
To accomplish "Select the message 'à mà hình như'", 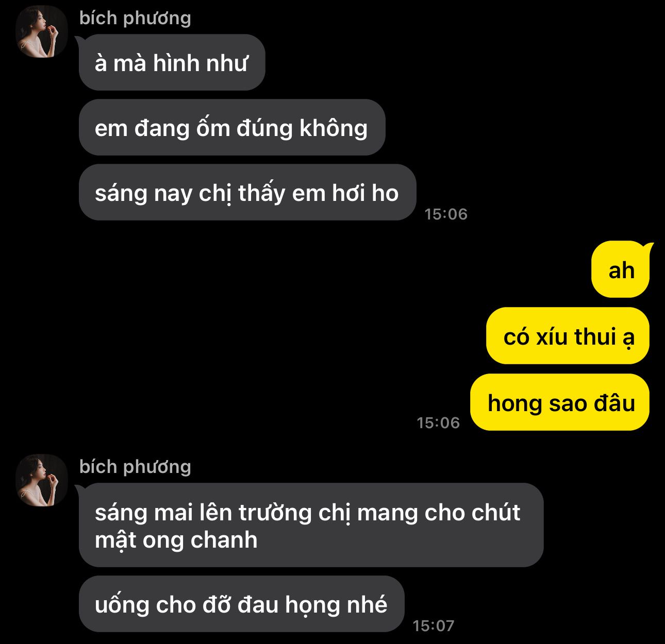I will (x=172, y=63).
